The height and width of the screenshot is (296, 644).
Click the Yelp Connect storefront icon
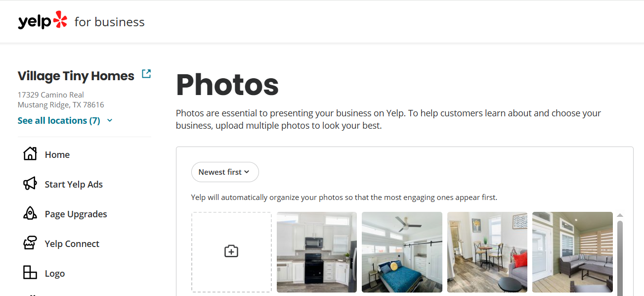[30, 243]
